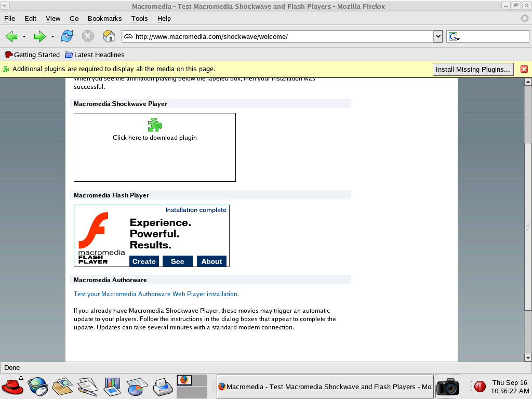This screenshot has width=532, height=399.
Task: Click the red update alert icon
Action: click(x=480, y=387)
